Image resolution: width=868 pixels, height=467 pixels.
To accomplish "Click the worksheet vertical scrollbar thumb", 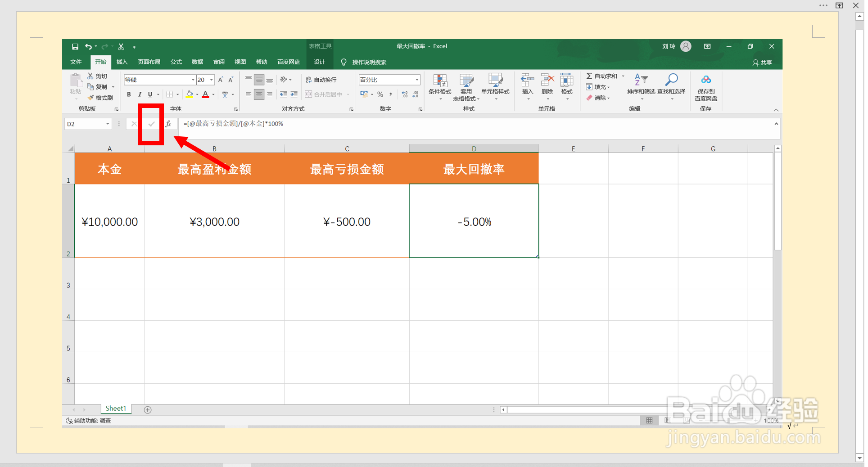I will click(x=778, y=201).
